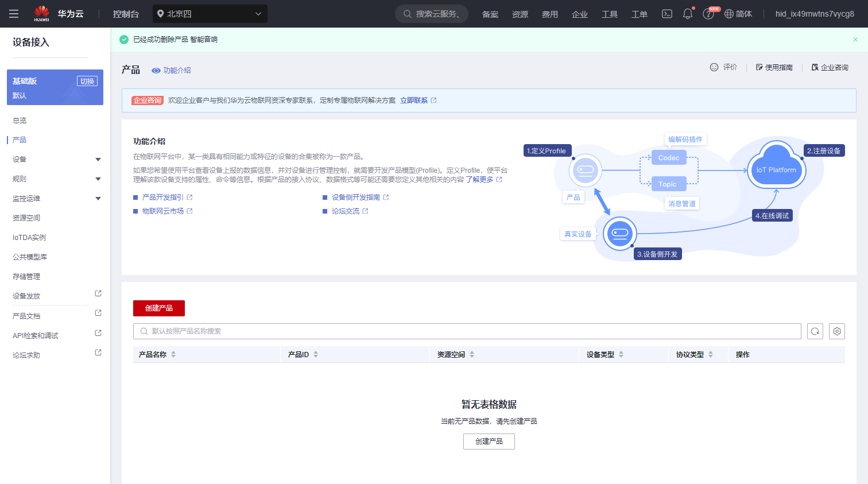Viewport: 868px width, 484px height.
Task: Open the CloudShell terminal icon
Action: 667,14
